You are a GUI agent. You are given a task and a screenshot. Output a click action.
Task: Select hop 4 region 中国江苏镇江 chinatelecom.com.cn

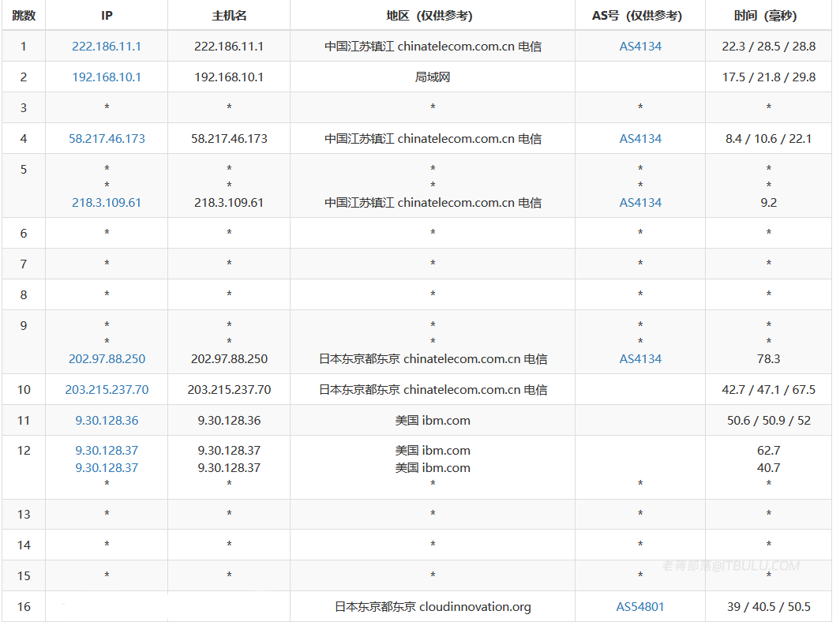coord(433,139)
